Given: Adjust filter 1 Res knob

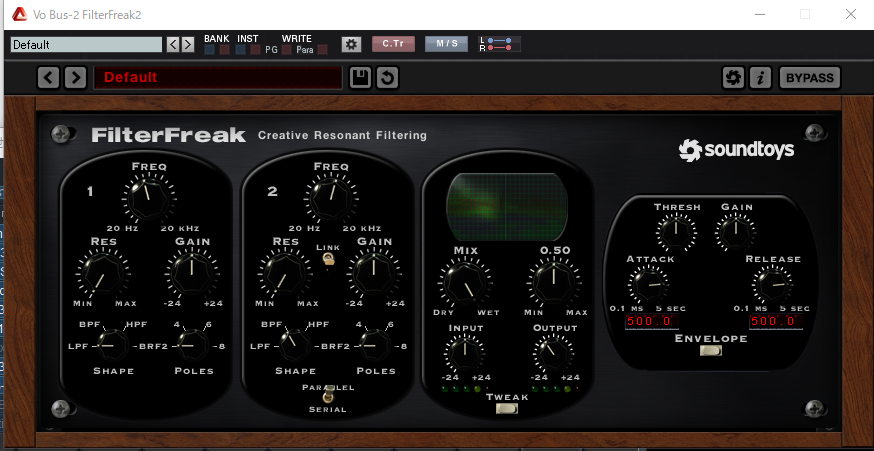Looking at the screenshot, I should (x=102, y=274).
